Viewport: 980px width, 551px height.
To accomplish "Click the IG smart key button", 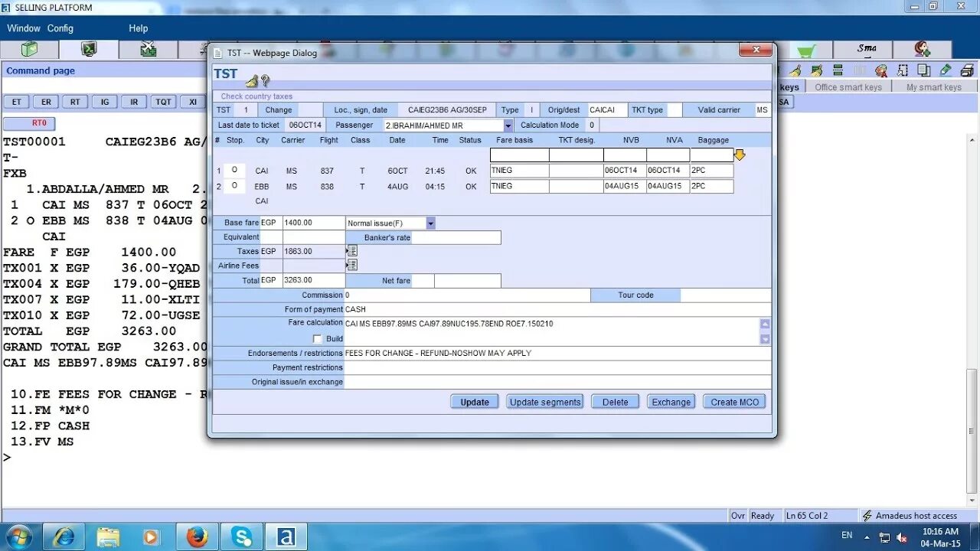I will coord(105,102).
